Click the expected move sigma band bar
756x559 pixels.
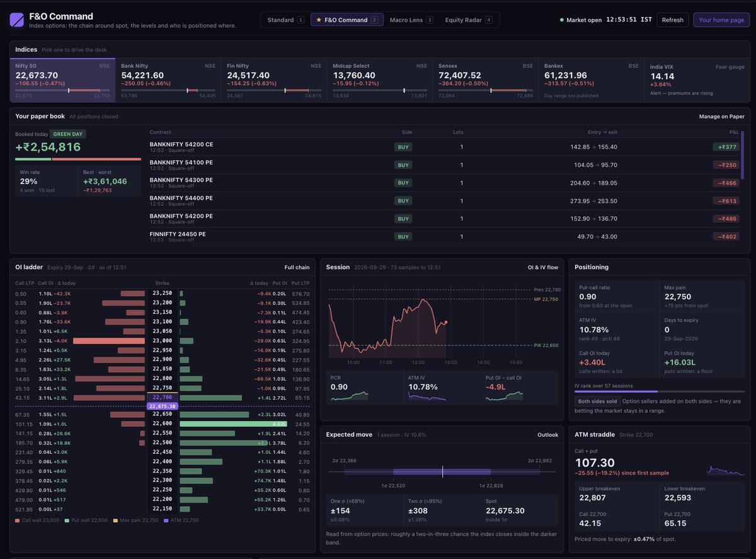[442, 471]
